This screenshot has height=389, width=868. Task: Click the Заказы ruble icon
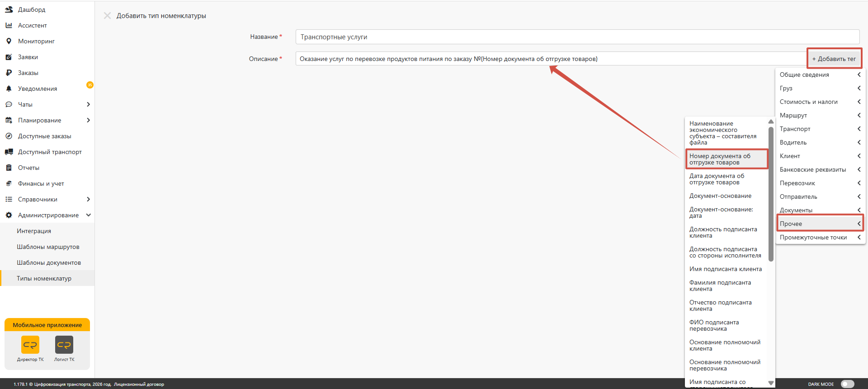[9, 73]
